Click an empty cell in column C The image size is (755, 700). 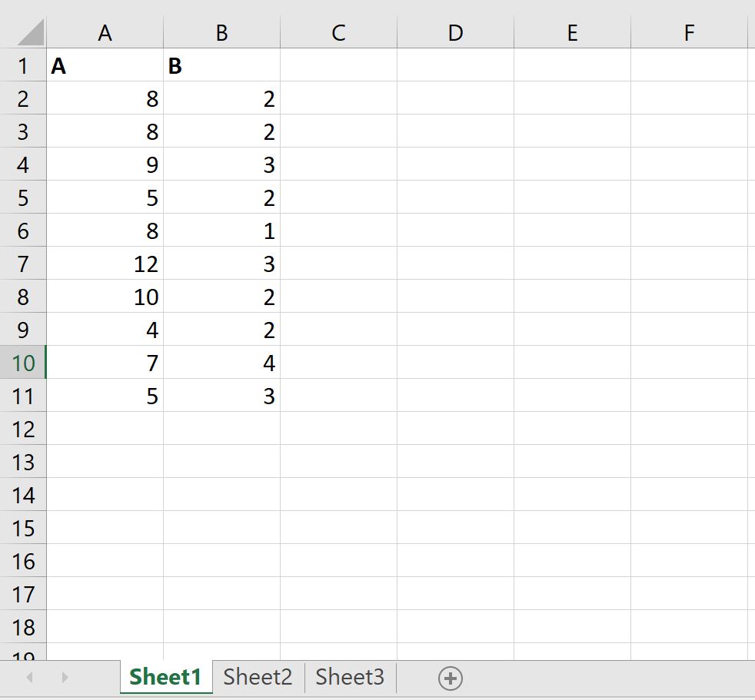click(338, 231)
